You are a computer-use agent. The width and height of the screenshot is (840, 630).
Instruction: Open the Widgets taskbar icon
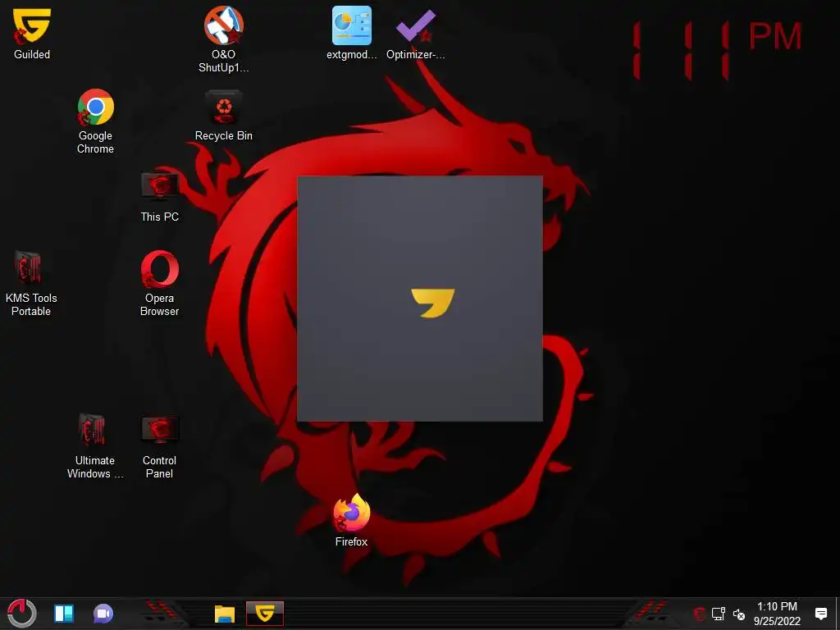(x=64, y=614)
